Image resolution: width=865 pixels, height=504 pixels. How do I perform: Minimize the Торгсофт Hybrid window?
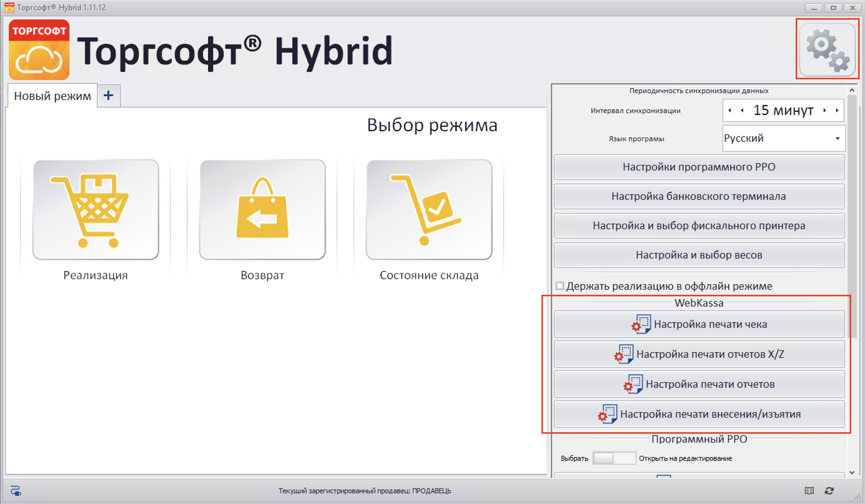814,7
